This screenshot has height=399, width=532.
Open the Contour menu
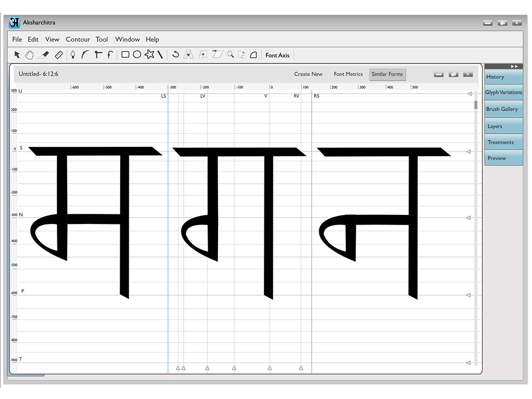78,39
